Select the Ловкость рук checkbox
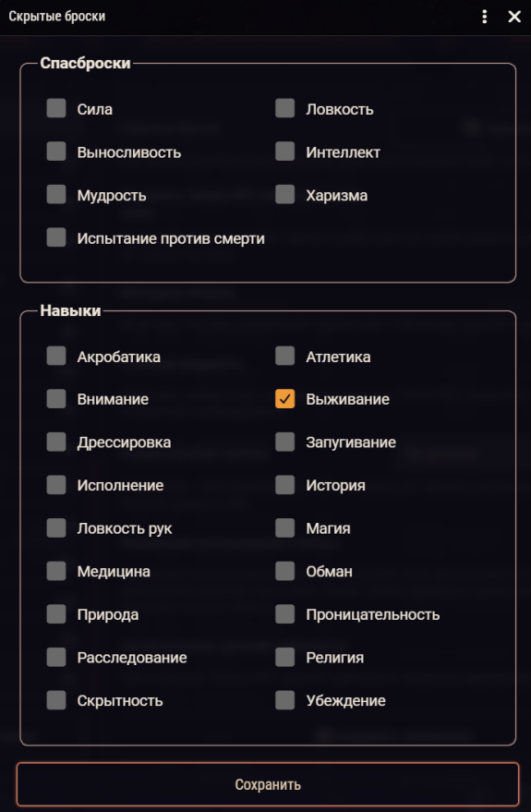531x812 pixels. [x=56, y=528]
